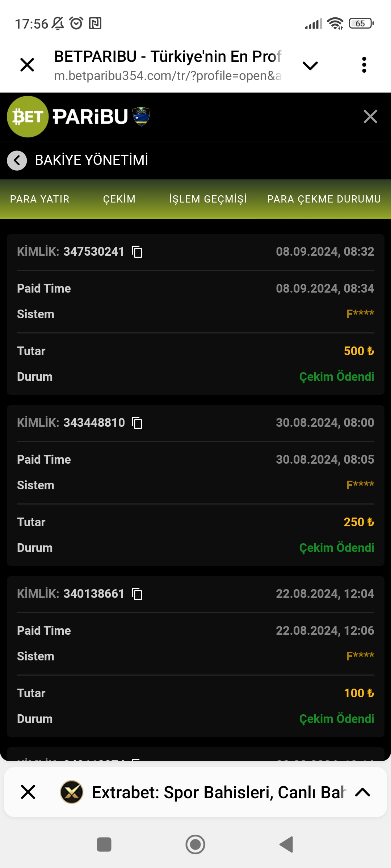Expand the Extrabet banner chevron
This screenshot has height=868, width=391.
click(x=362, y=792)
